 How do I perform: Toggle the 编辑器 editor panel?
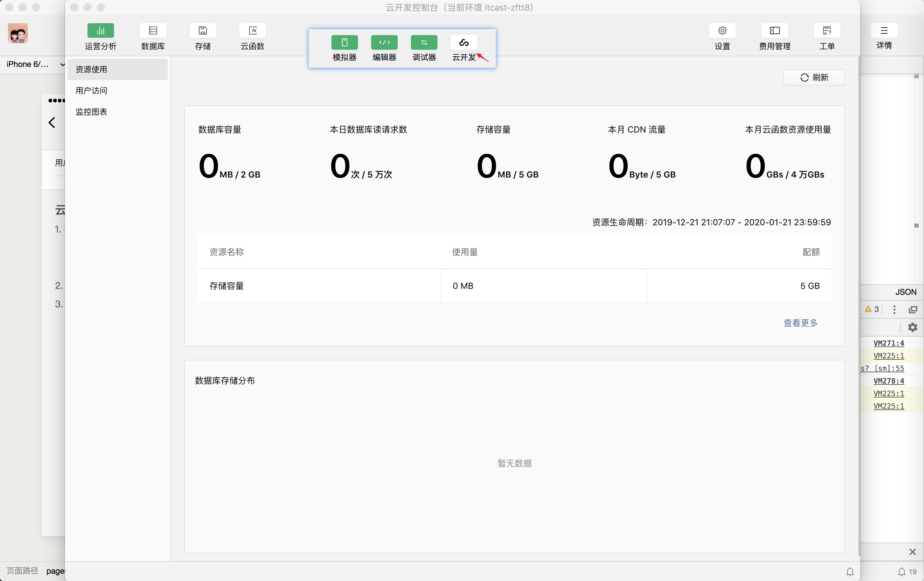click(384, 48)
